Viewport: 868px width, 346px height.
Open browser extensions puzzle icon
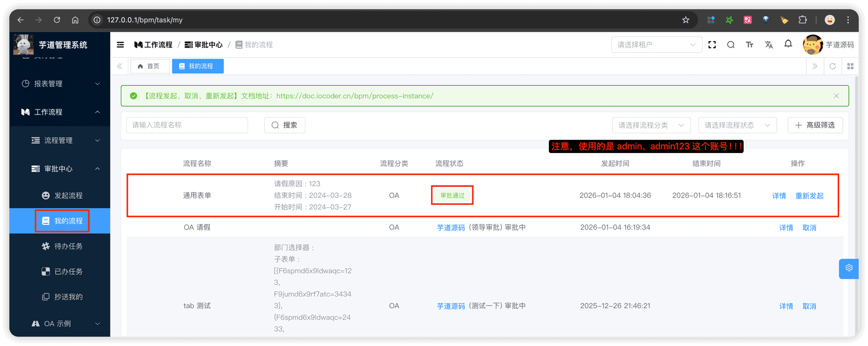(x=803, y=20)
